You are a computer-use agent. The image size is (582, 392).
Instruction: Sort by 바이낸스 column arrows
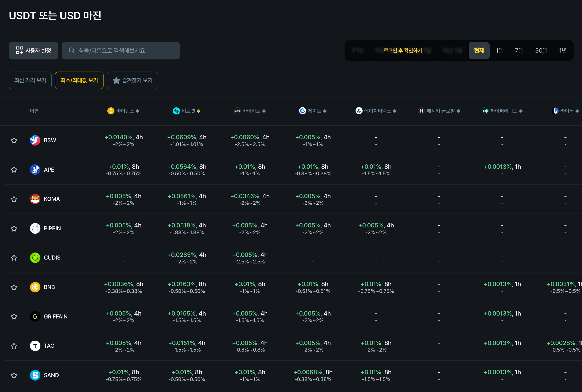(x=138, y=111)
